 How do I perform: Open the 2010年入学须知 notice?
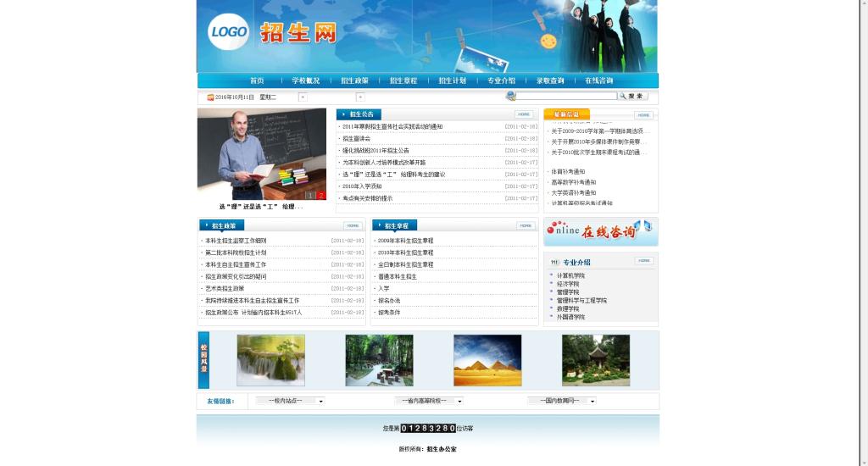tap(362, 186)
